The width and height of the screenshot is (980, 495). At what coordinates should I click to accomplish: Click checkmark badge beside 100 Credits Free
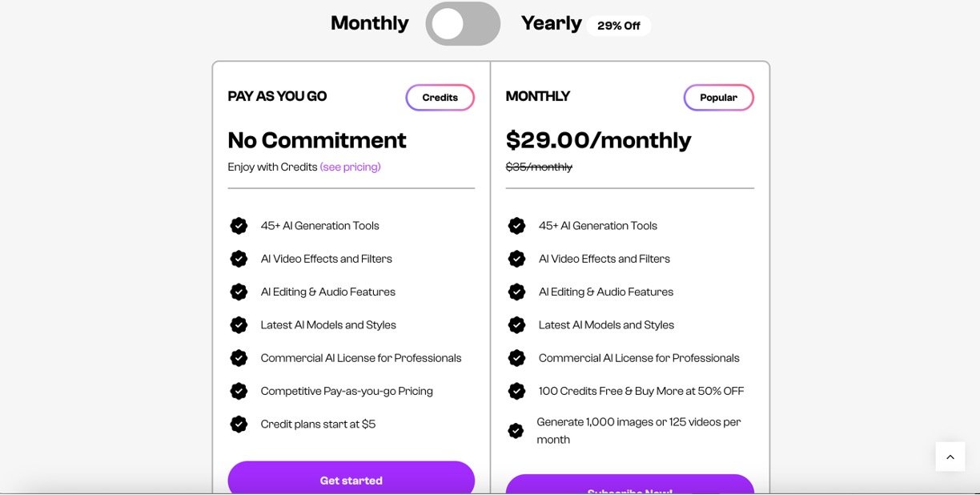coord(516,391)
